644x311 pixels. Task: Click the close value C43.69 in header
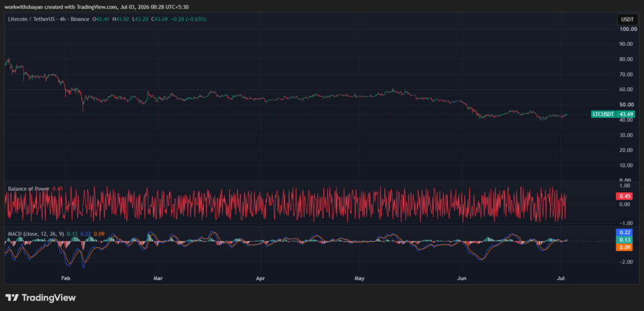point(158,19)
